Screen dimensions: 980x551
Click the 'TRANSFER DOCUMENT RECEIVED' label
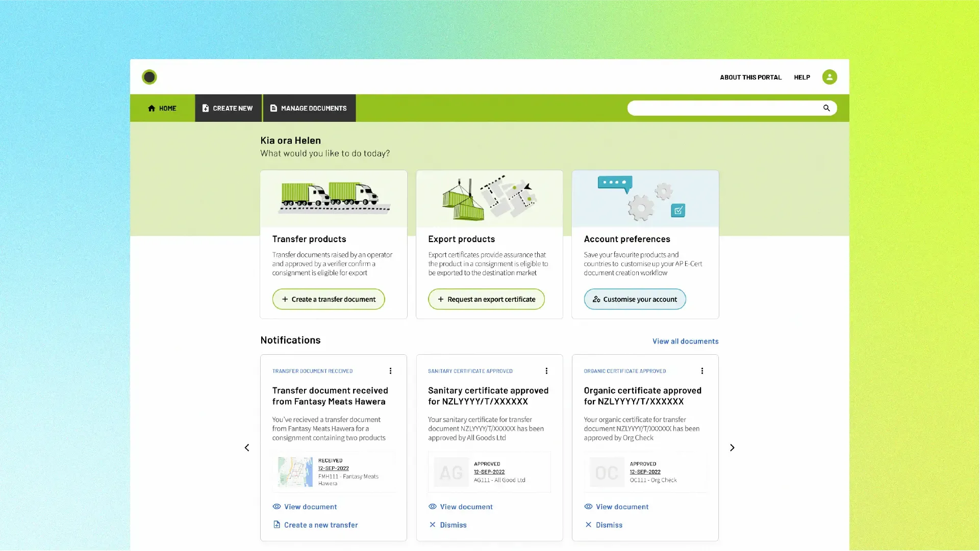point(312,371)
